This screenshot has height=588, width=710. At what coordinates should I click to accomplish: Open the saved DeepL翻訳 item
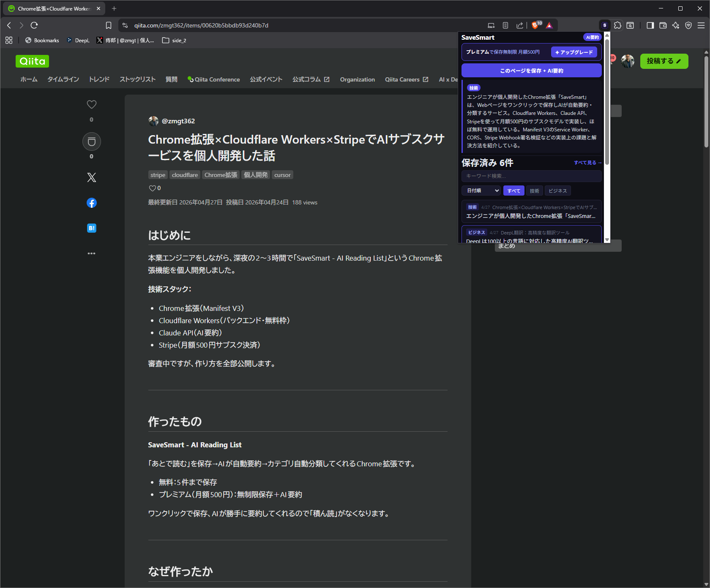click(x=531, y=234)
